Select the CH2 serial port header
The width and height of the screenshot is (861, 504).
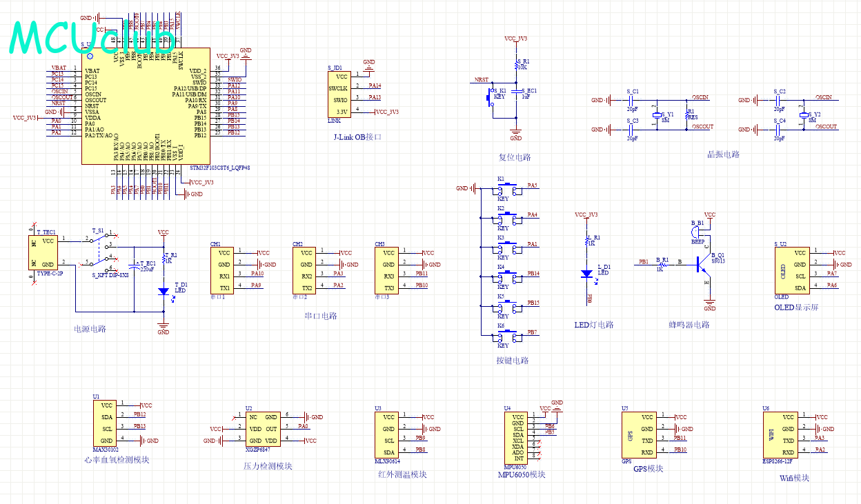306,270
